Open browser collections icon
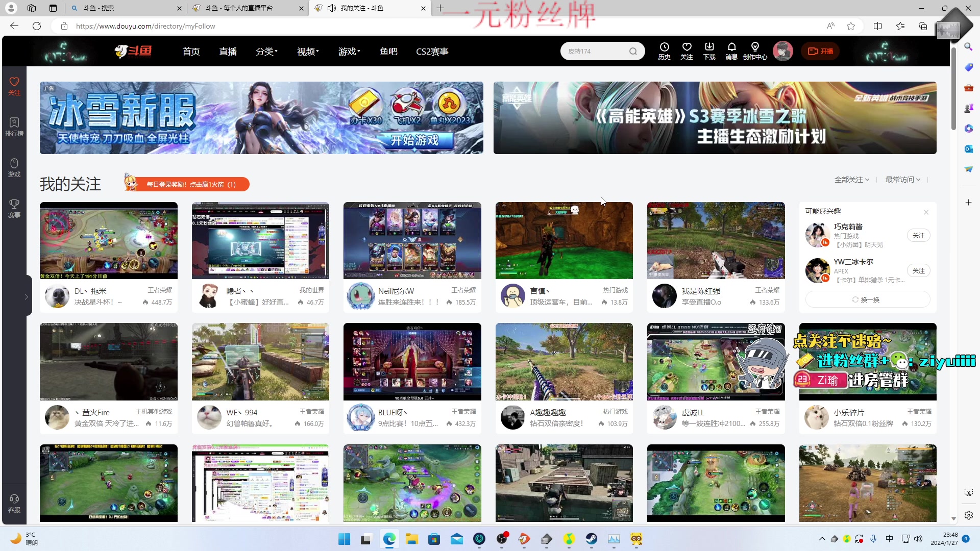Image resolution: width=980 pixels, height=551 pixels. tap(923, 26)
